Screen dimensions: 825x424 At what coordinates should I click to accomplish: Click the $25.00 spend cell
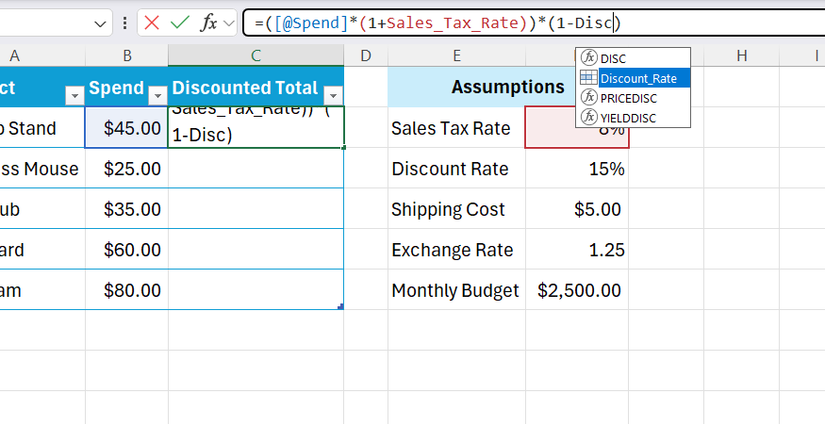coord(127,168)
